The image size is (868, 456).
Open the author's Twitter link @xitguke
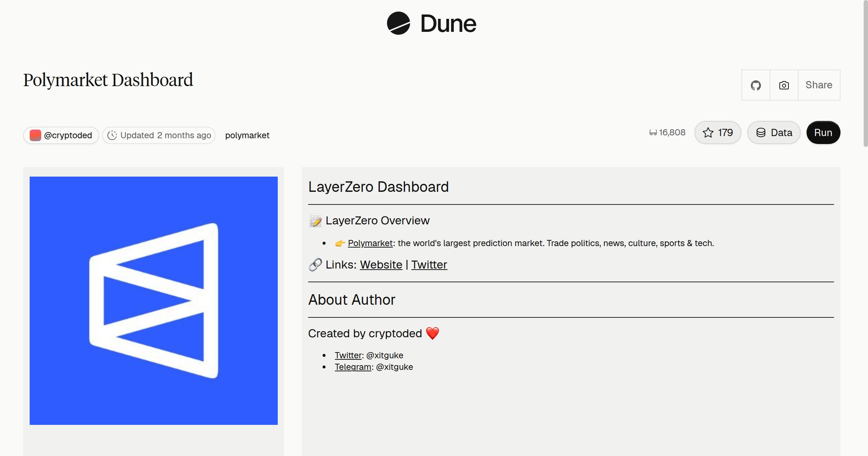348,355
